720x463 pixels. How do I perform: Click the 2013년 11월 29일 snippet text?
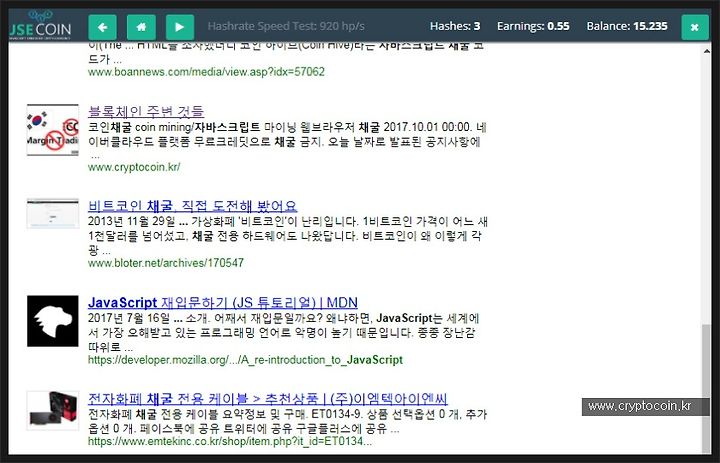[x=288, y=236]
